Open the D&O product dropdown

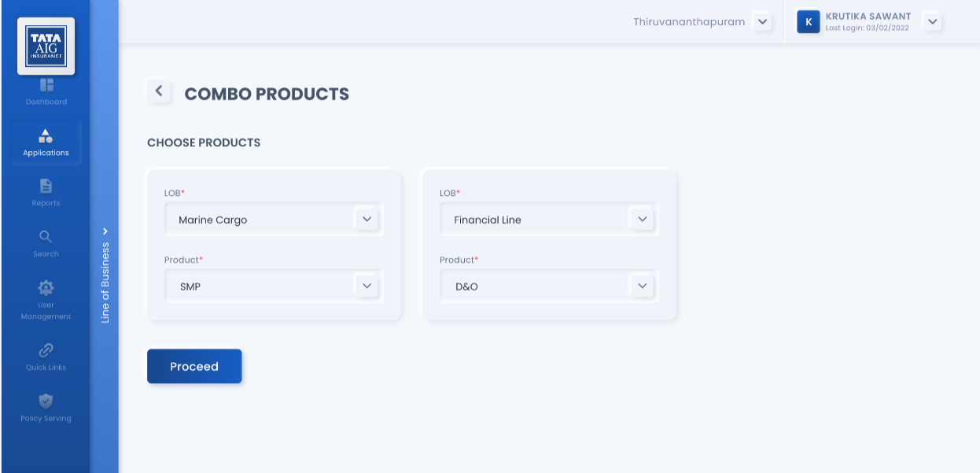tap(549, 286)
